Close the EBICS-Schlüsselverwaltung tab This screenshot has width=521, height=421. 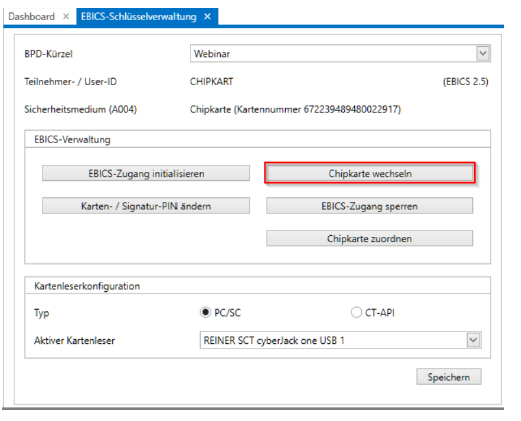pyautogui.click(x=207, y=16)
